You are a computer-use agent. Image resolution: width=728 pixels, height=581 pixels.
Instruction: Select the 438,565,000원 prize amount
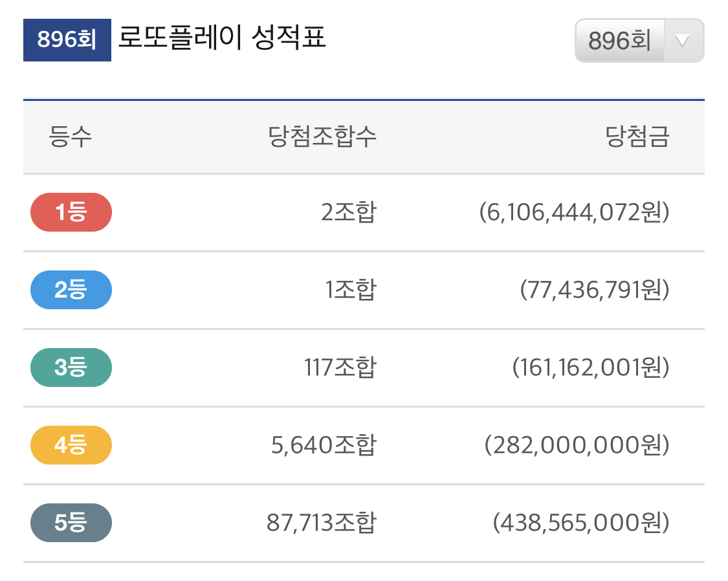(x=581, y=523)
